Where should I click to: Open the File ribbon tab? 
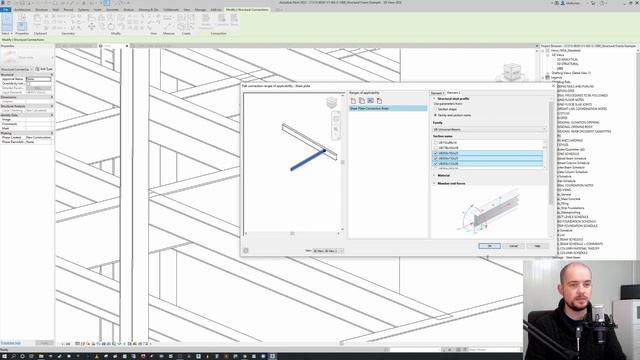pyautogui.click(x=6, y=9)
